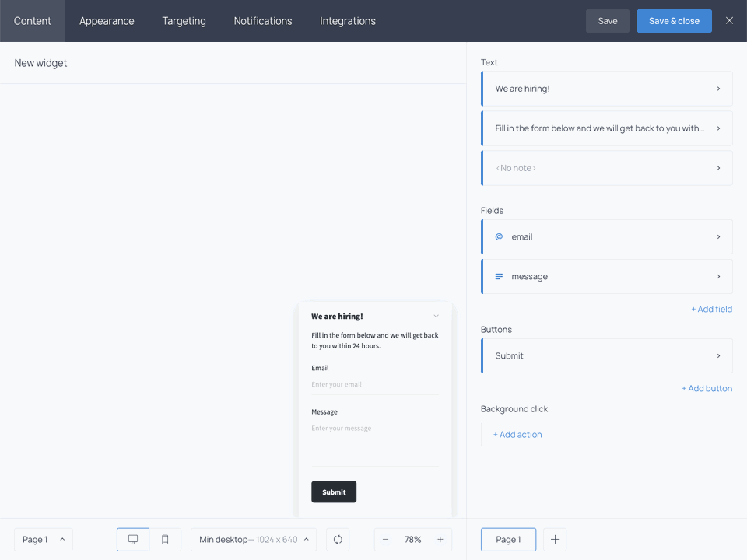The image size is (747, 560).
Task: Refresh the widget preview
Action: 338,539
